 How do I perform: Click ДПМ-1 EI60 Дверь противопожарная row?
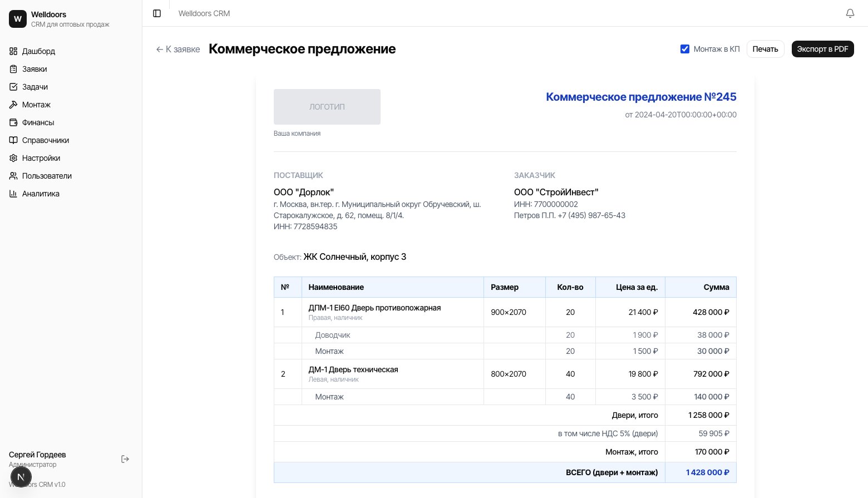[505, 312]
